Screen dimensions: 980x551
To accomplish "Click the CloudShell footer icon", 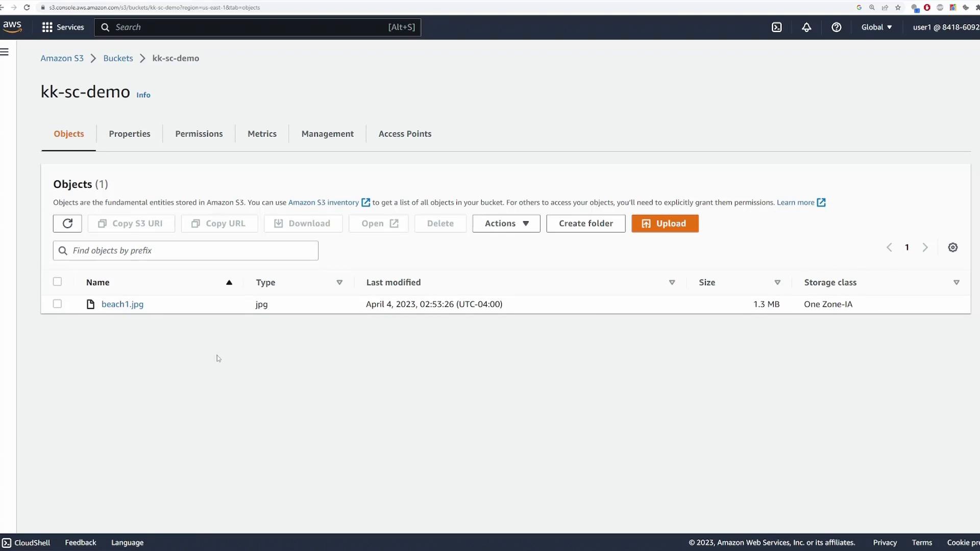I will point(7,542).
